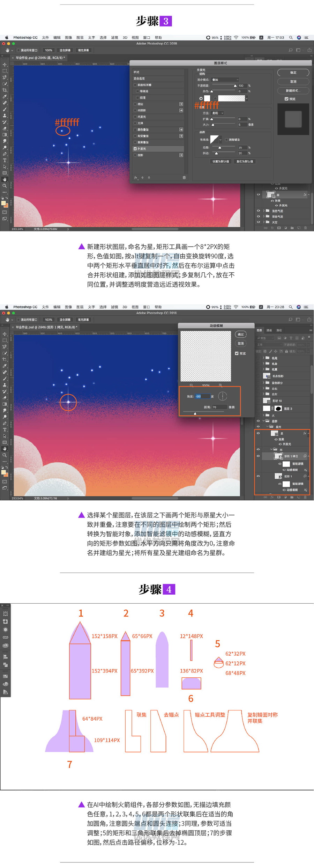The width and height of the screenshot is (314, 868).
Task: Zoom in the Motion Blur preview
Action: [220, 385]
